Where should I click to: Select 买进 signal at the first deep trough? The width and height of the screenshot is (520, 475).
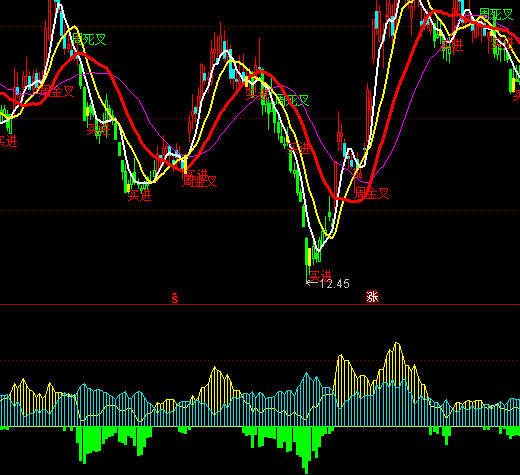140,195
